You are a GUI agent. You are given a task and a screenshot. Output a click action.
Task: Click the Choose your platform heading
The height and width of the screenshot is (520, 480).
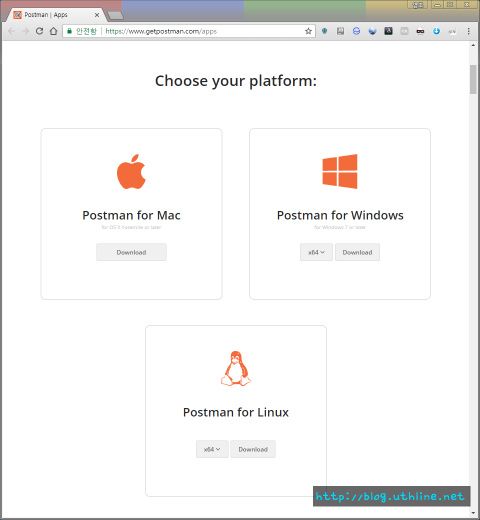[236, 81]
